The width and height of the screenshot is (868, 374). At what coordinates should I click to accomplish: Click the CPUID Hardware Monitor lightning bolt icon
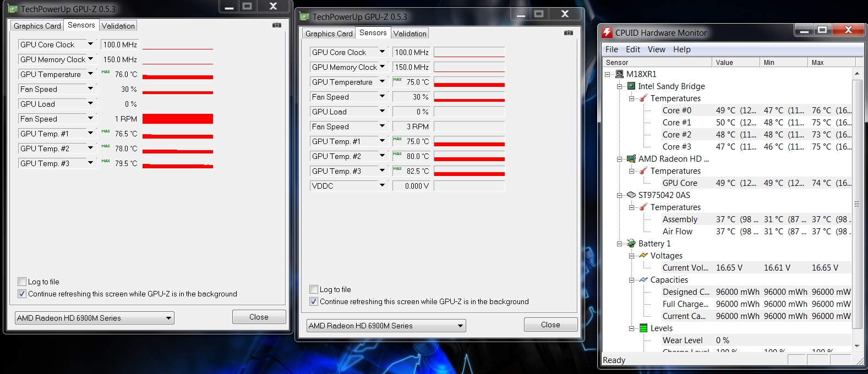point(607,32)
